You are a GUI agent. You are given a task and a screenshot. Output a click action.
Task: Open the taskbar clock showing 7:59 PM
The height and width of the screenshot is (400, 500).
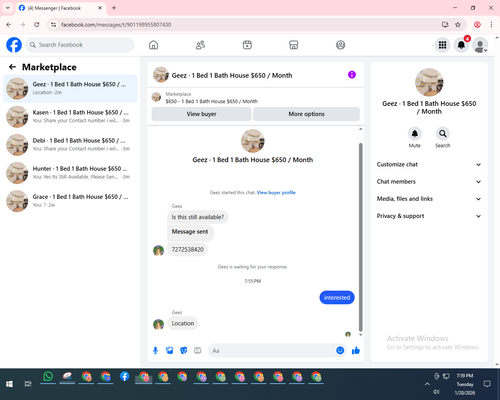click(x=465, y=384)
